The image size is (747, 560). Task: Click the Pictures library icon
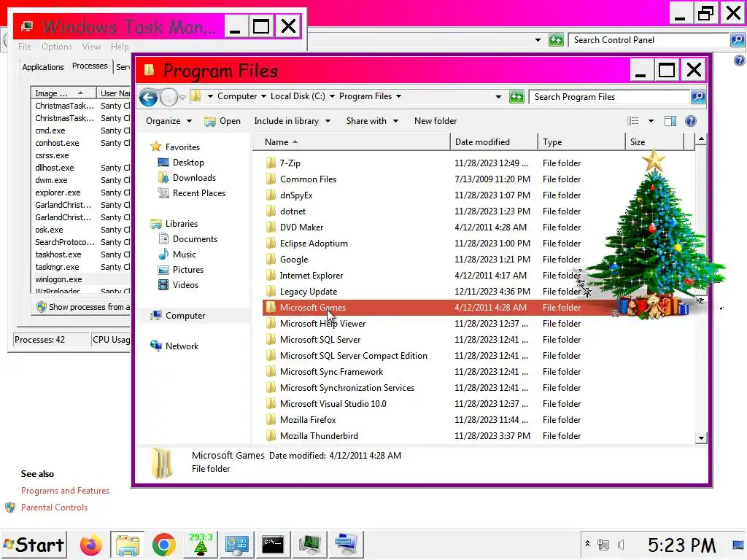pos(163,270)
